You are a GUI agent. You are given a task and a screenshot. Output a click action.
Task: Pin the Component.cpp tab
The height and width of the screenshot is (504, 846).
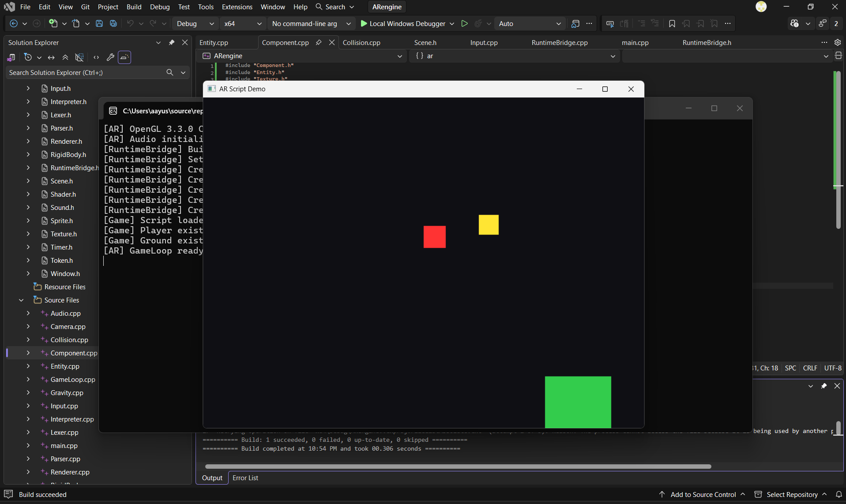coord(318,42)
